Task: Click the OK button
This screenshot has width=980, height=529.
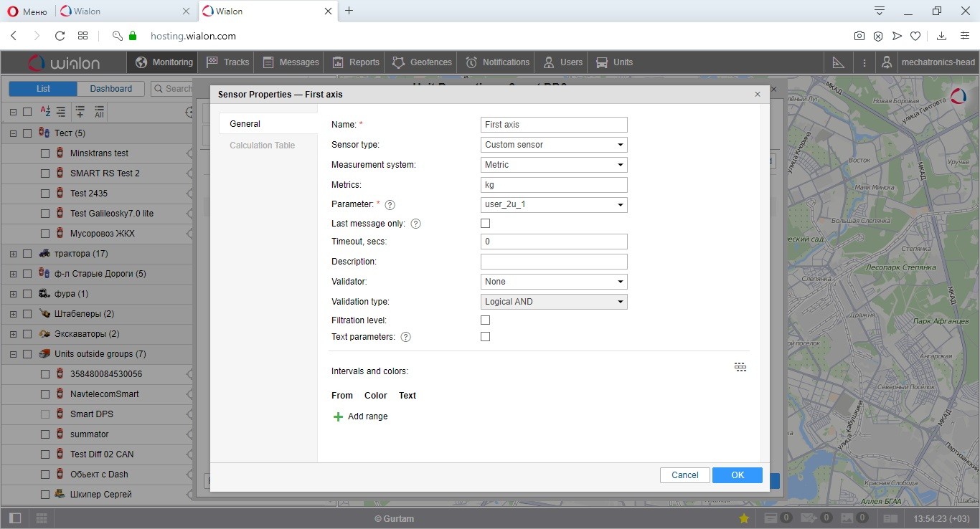Action: 737,475
